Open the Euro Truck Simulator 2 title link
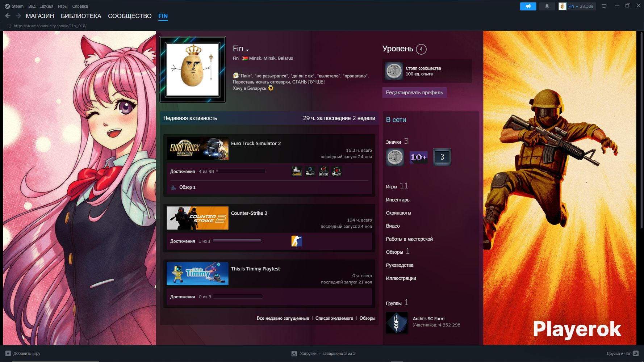This screenshot has width=644, height=362. [x=256, y=143]
